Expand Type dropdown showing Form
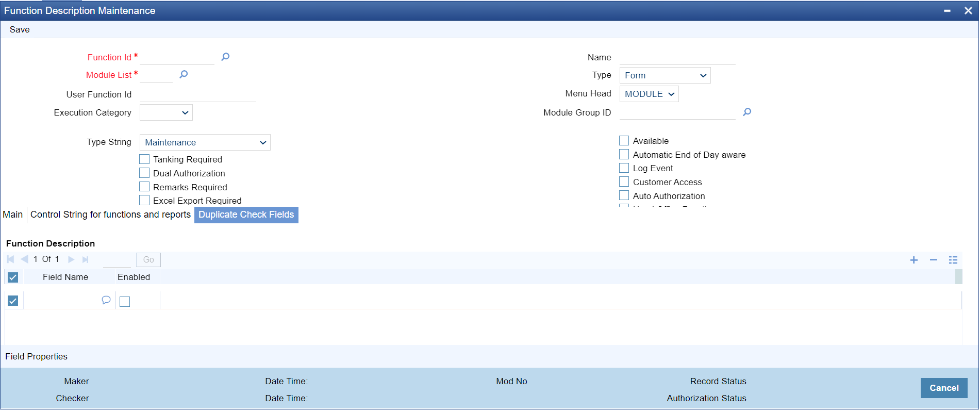The height and width of the screenshot is (411, 980). (x=665, y=75)
